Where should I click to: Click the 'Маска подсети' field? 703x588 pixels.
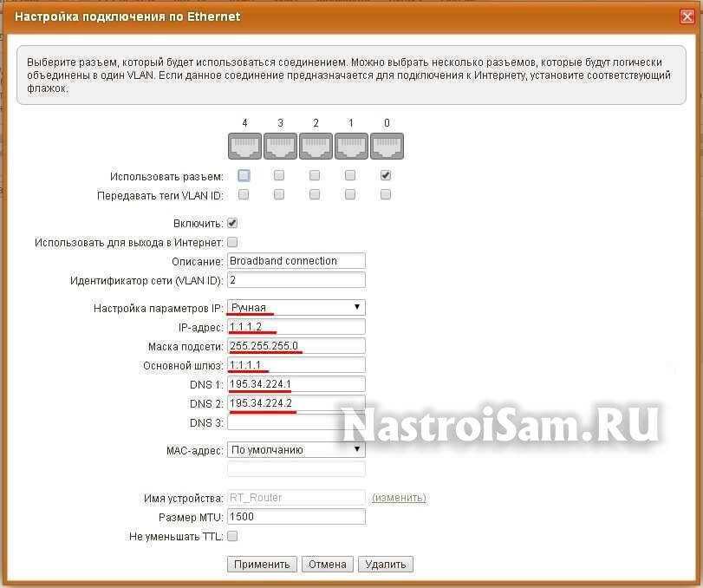pyautogui.click(x=296, y=346)
